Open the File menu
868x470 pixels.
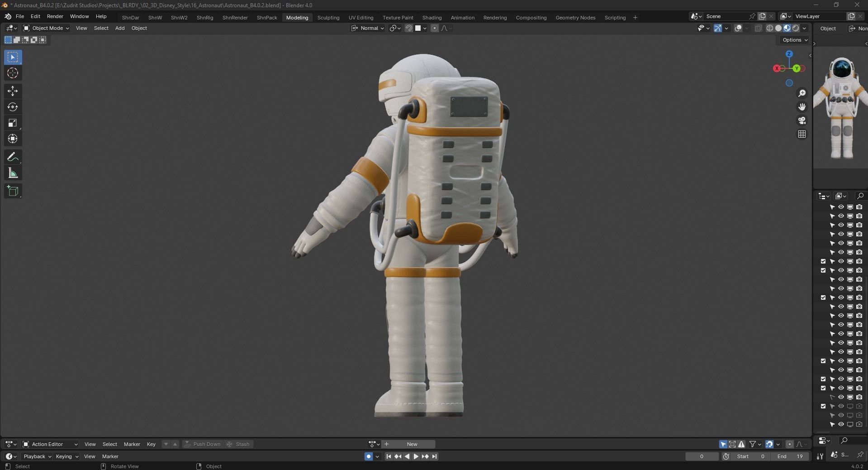click(x=20, y=16)
